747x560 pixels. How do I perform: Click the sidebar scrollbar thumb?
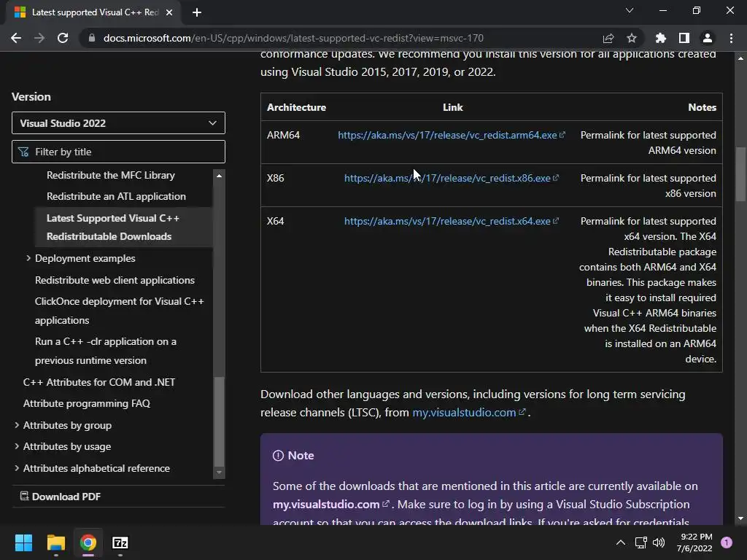219,421
